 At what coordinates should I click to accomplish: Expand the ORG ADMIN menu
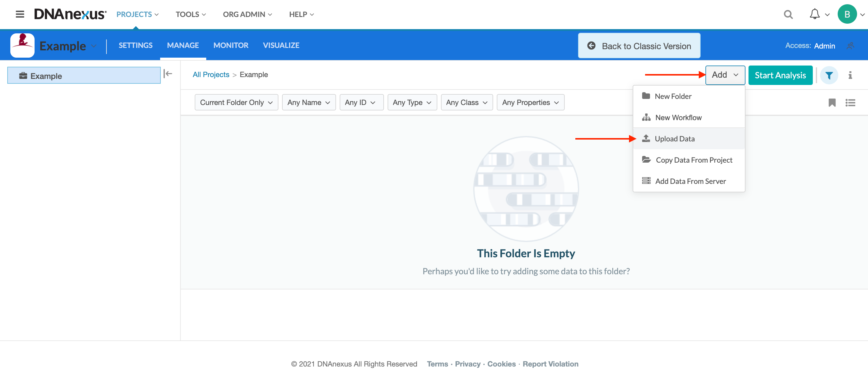(247, 15)
